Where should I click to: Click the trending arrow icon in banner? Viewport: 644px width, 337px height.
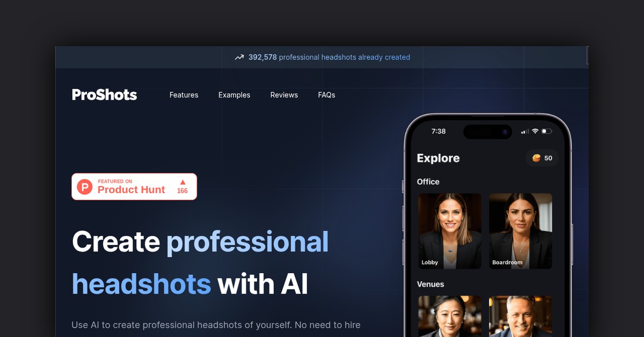pos(239,57)
